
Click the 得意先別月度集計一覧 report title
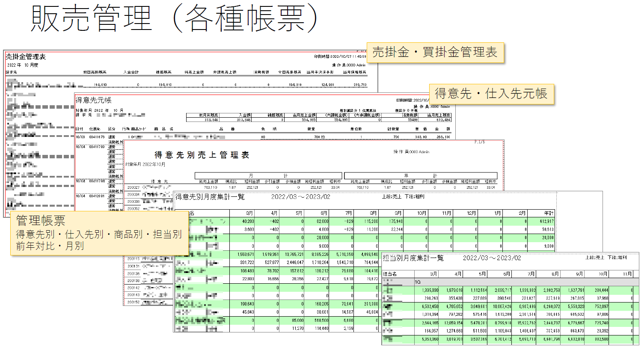pyautogui.click(x=210, y=197)
